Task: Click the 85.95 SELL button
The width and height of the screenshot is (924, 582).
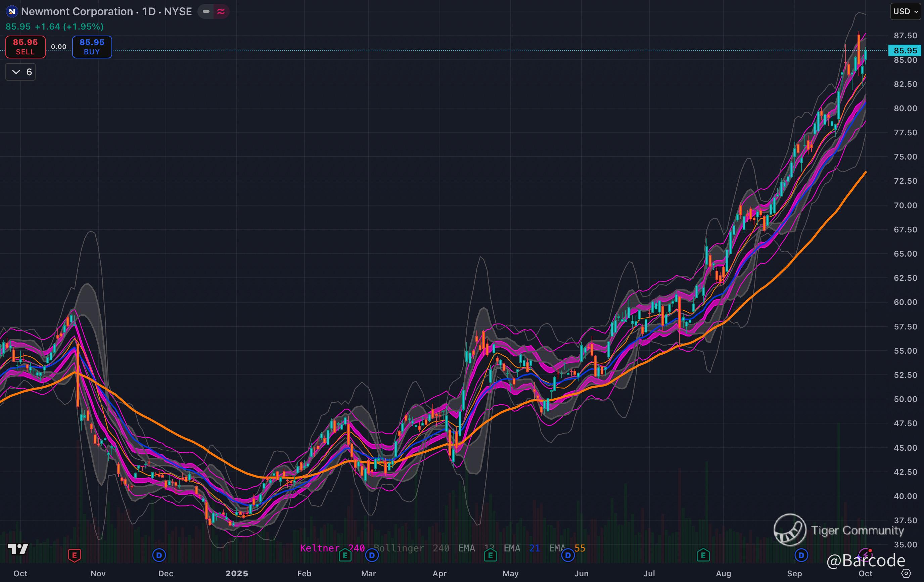Action: (25, 47)
